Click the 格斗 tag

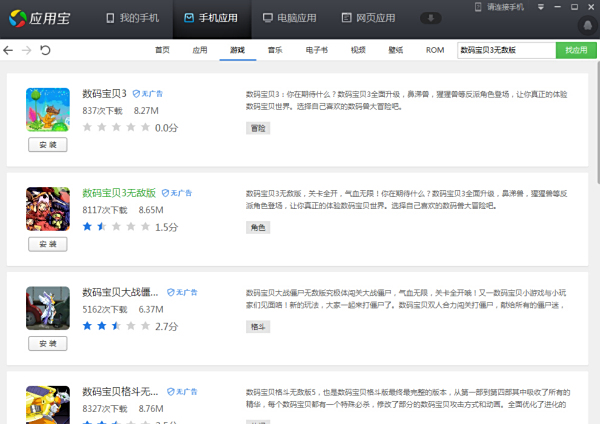pyautogui.click(x=258, y=327)
